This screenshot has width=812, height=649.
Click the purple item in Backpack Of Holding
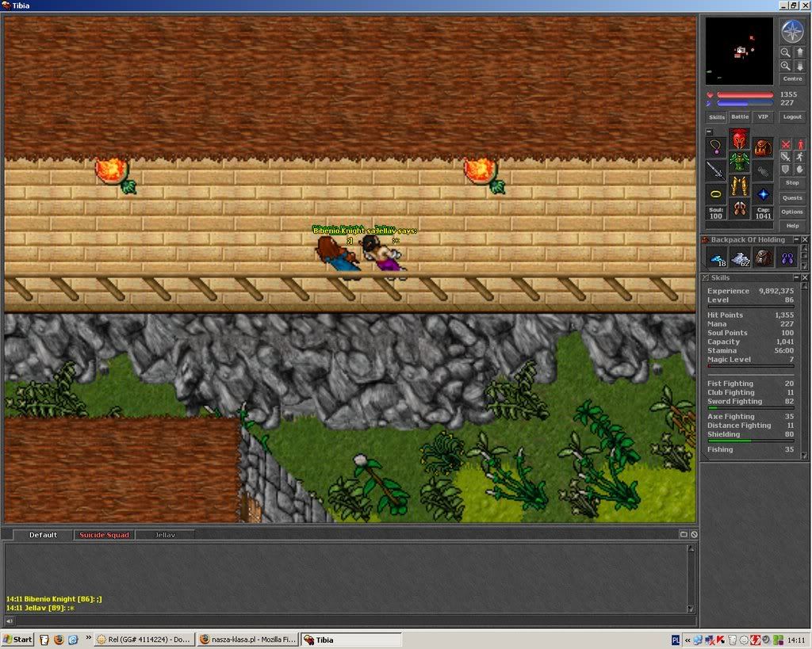click(787, 258)
